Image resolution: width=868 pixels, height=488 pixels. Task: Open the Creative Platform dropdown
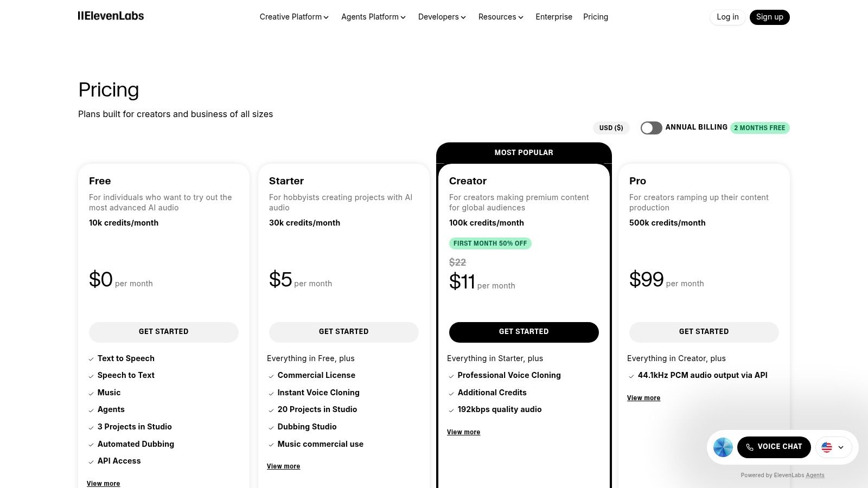[293, 17]
